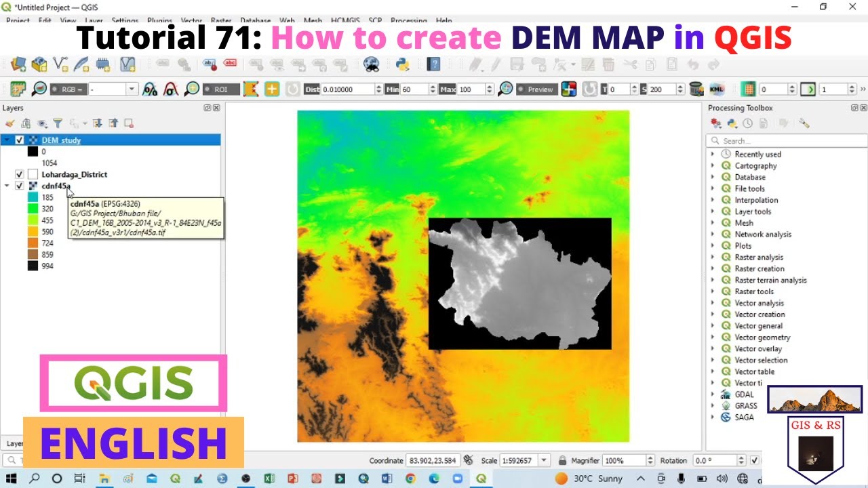The height and width of the screenshot is (488, 868).
Task: Click the 590 yellow color swatch
Action: (33, 232)
